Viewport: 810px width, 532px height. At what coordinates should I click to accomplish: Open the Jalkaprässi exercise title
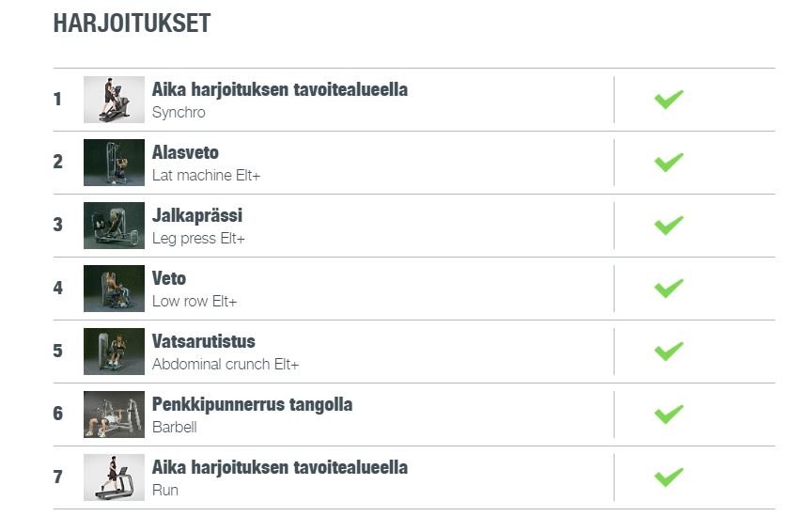click(196, 215)
